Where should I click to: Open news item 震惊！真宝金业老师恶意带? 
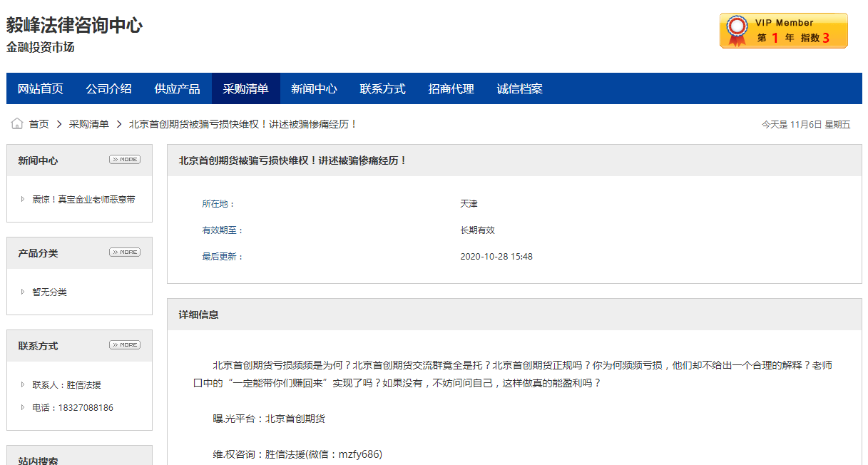tap(83, 200)
